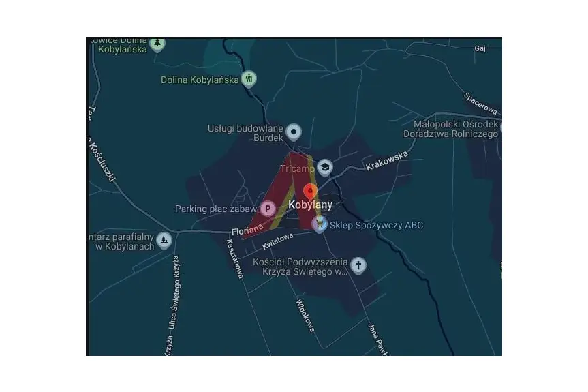Click the Małopolski Ośrodek Doradztwa Rolniczego label
The image size is (588, 392).
coord(457,130)
